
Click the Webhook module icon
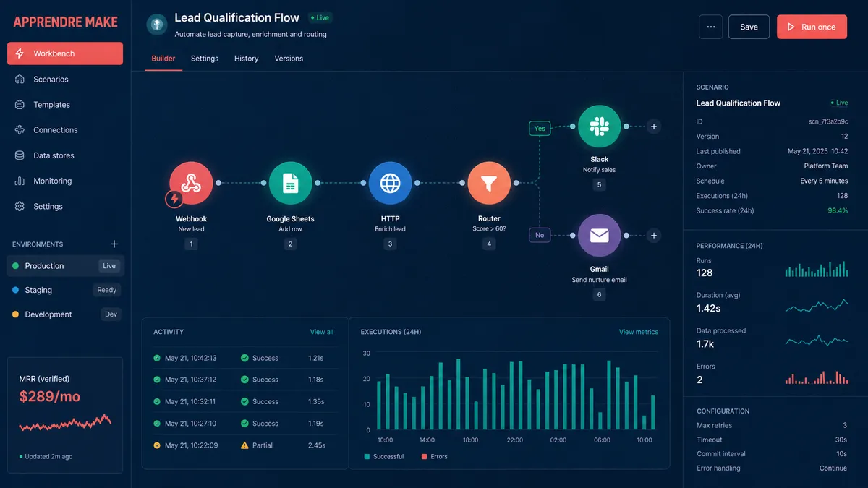coord(191,183)
